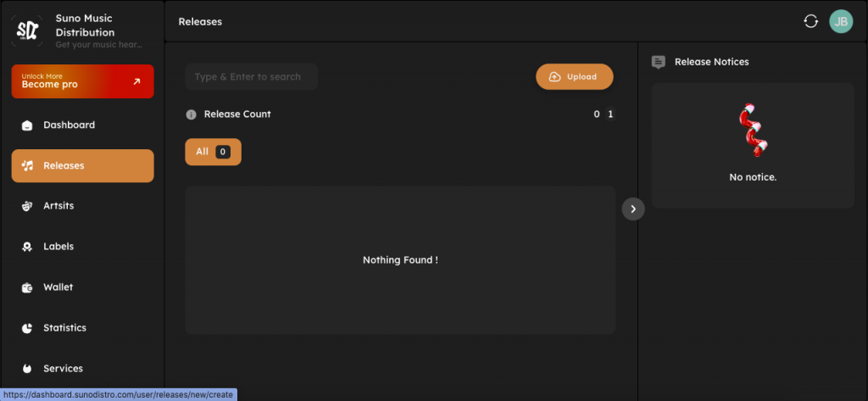Click the Statistics pie chart icon
The height and width of the screenshot is (401, 868).
[x=27, y=328]
